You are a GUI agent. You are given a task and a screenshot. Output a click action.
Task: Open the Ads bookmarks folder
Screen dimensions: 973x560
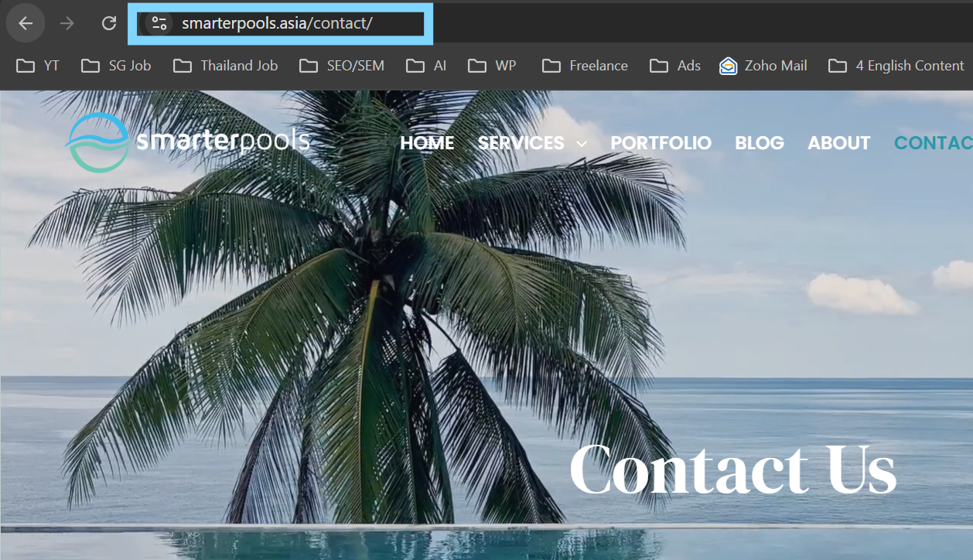click(x=676, y=66)
